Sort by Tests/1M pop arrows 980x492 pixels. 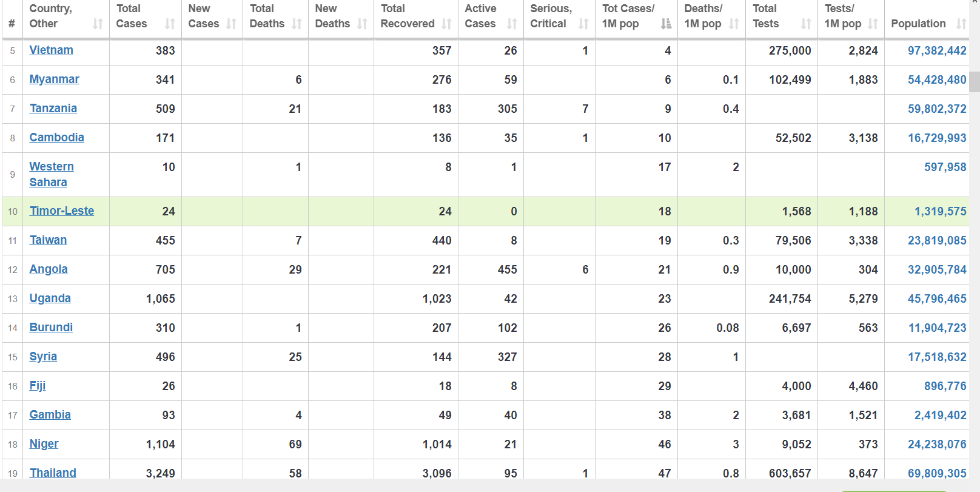click(x=873, y=24)
